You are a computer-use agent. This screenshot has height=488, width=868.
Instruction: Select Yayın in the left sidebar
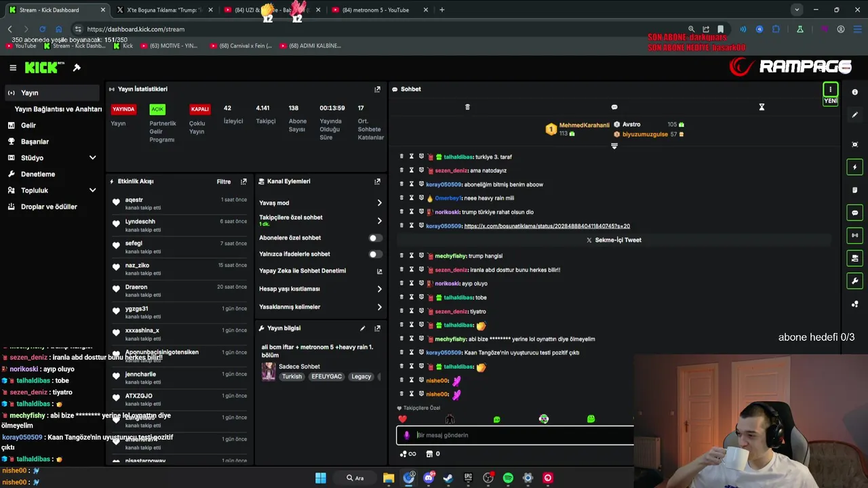[x=52, y=93]
